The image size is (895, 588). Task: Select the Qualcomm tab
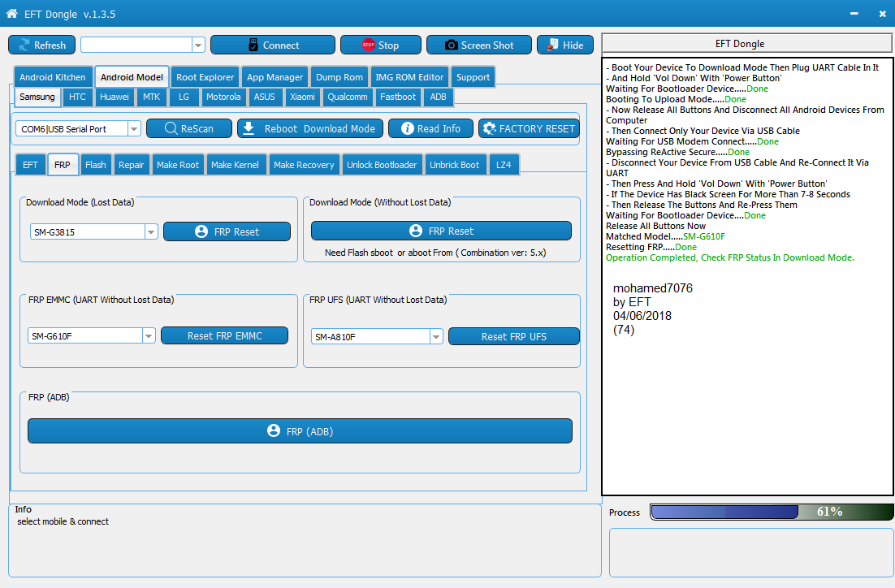[348, 97]
